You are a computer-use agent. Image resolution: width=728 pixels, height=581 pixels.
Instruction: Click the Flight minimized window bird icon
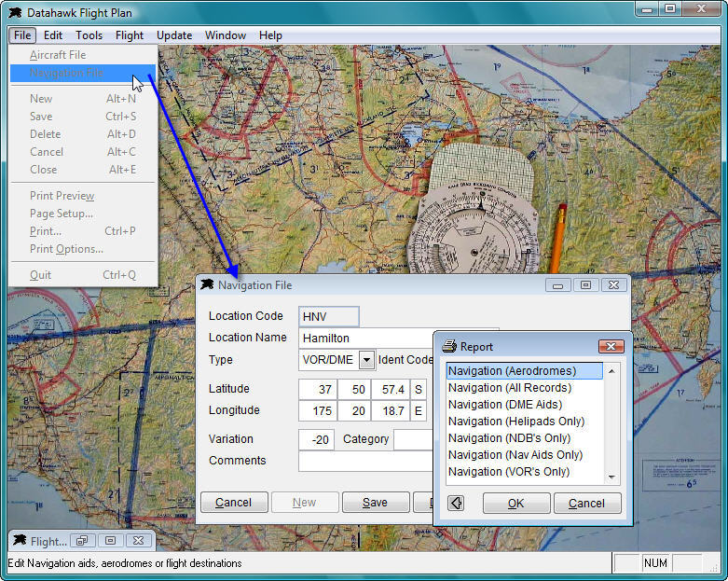[20, 540]
